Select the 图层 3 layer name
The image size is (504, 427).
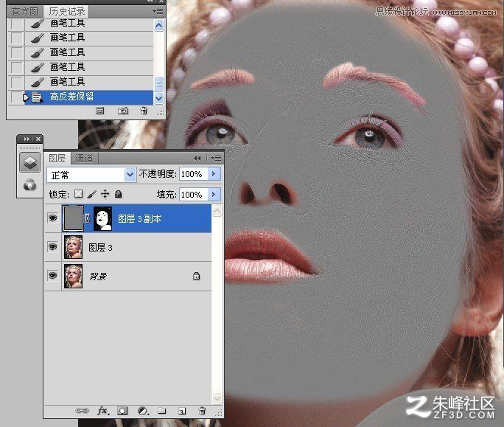point(100,248)
